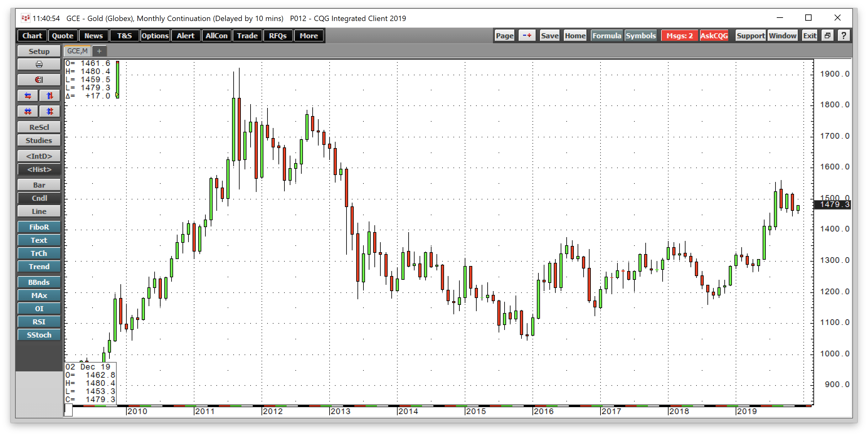Click the 2012 year marker on time axis

[273, 411]
